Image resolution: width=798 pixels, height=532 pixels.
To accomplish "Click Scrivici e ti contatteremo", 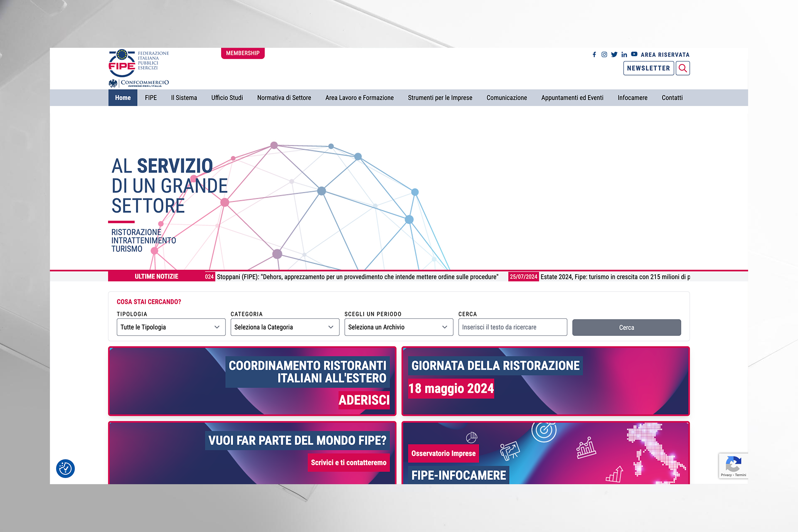I will click(349, 463).
